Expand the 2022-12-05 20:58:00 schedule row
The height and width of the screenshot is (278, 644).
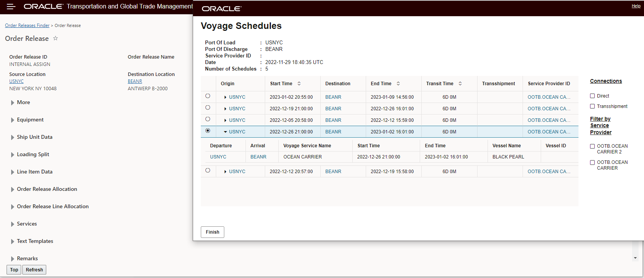[x=225, y=120]
